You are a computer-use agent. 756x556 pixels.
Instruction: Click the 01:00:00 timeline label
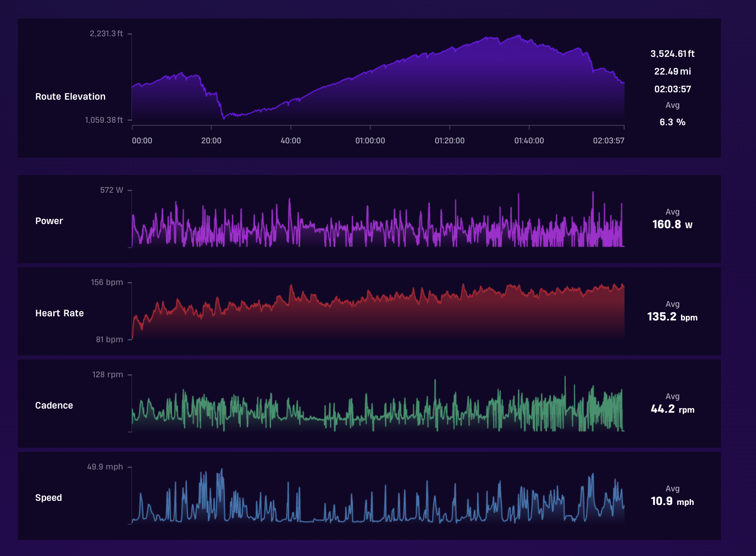point(370,140)
